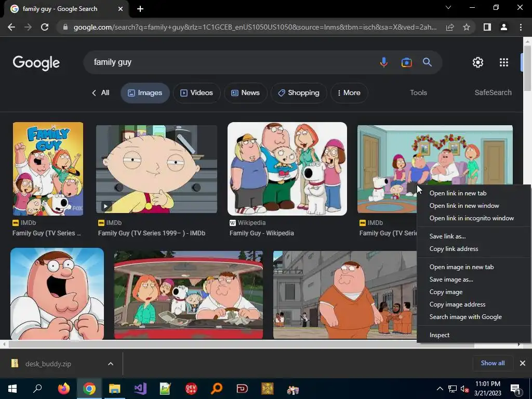The width and height of the screenshot is (532, 399).
Task: Switch to the News tab
Action: (x=245, y=93)
